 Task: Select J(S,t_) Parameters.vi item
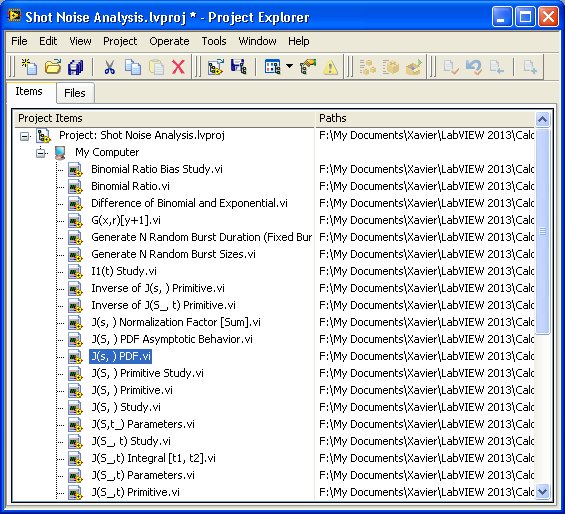pyautogui.click(x=143, y=424)
